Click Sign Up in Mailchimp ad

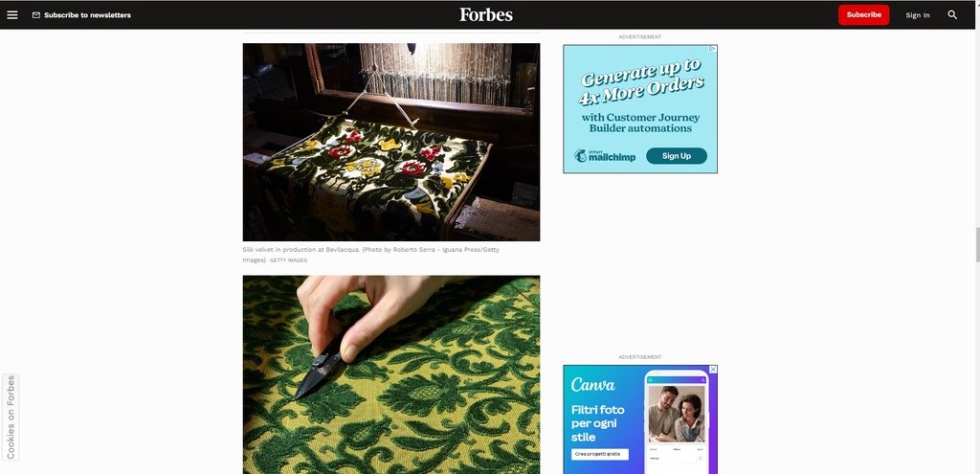pos(677,156)
